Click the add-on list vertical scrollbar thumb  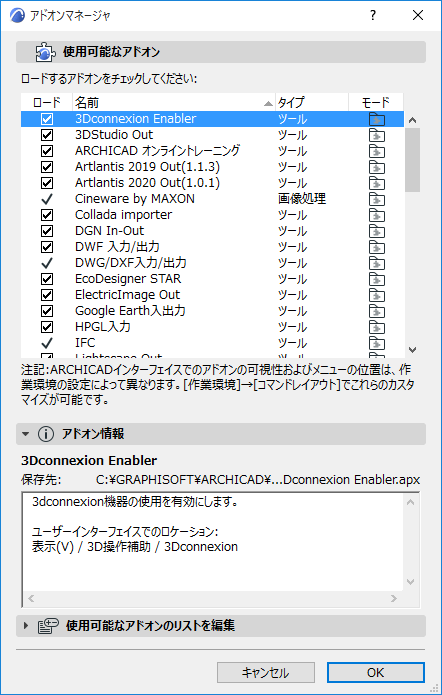pyautogui.click(x=412, y=160)
